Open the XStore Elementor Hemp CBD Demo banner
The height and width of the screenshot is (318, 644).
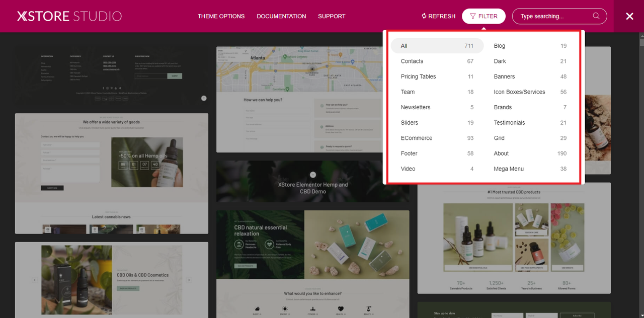[313, 182]
